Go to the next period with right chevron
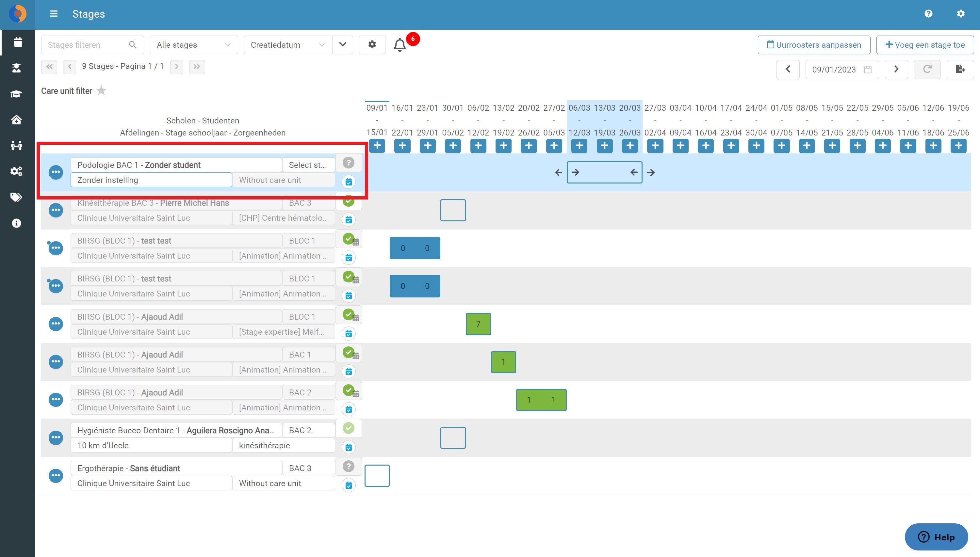 tap(896, 69)
